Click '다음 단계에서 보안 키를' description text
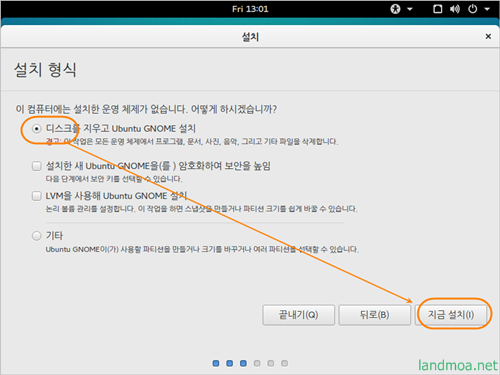Viewport: 500px width, 375px height. point(114,179)
